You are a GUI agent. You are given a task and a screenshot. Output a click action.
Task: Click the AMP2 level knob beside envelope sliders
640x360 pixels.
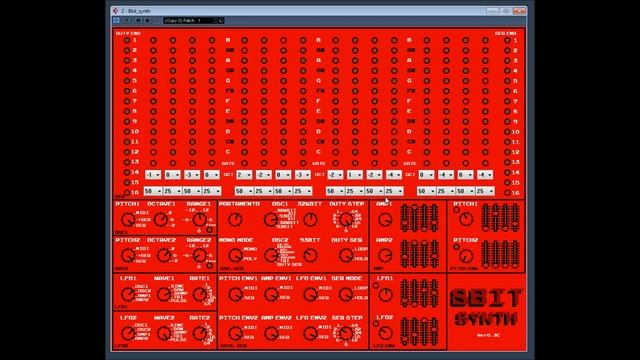[385, 256]
